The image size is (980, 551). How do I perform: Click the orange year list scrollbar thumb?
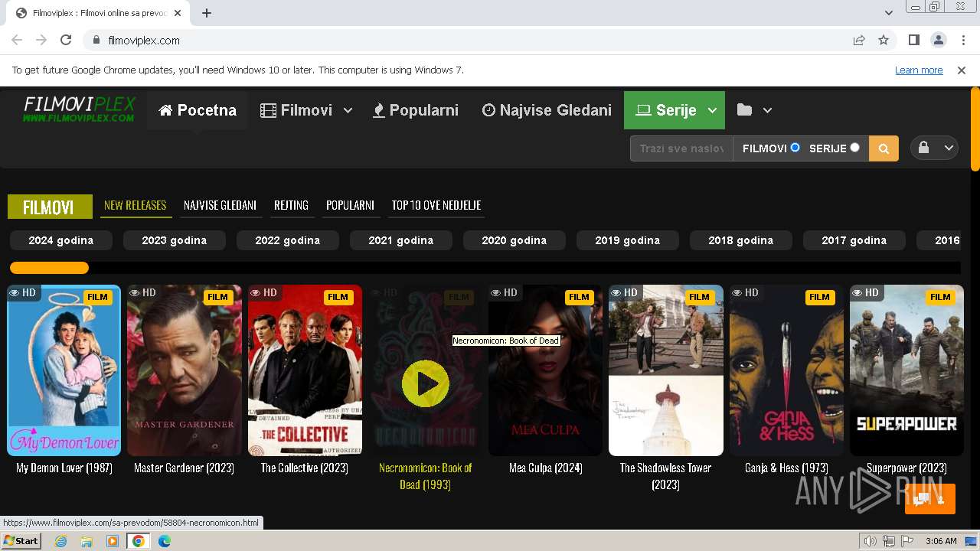[49, 268]
